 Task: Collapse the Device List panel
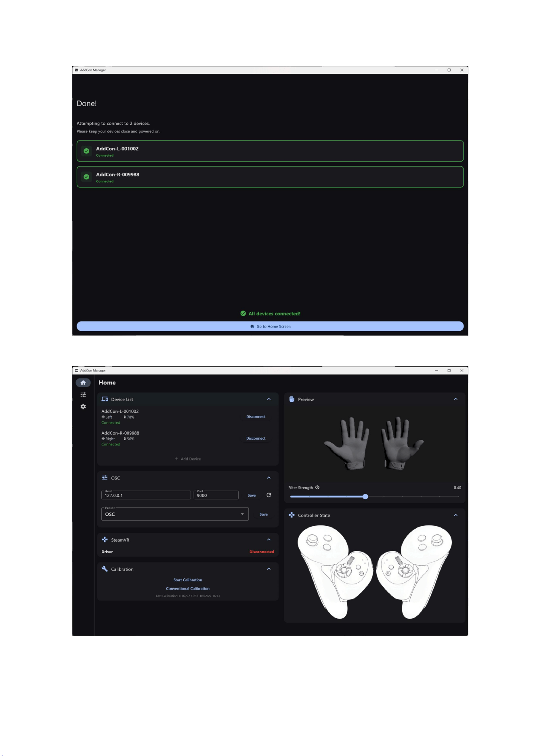(269, 399)
